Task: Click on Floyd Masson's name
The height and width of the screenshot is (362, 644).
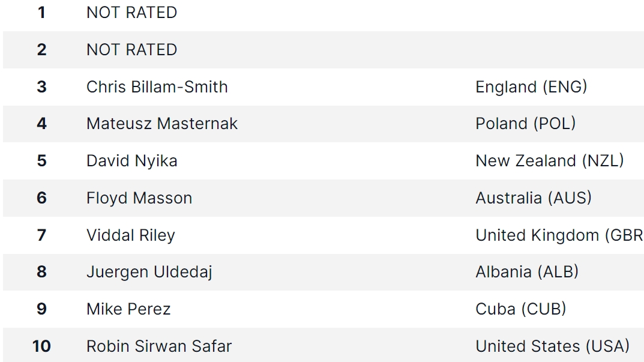Action: [x=139, y=198]
